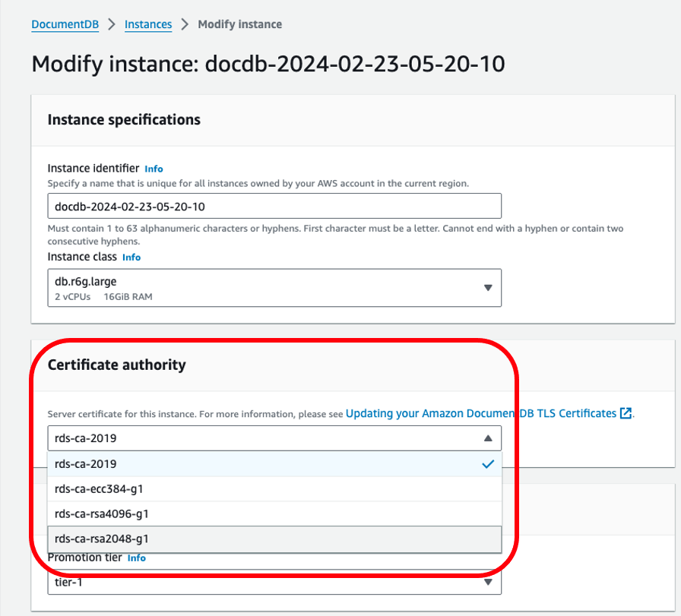Open Updating your Amazon DocumentDB TLS Certificates link

[481, 413]
